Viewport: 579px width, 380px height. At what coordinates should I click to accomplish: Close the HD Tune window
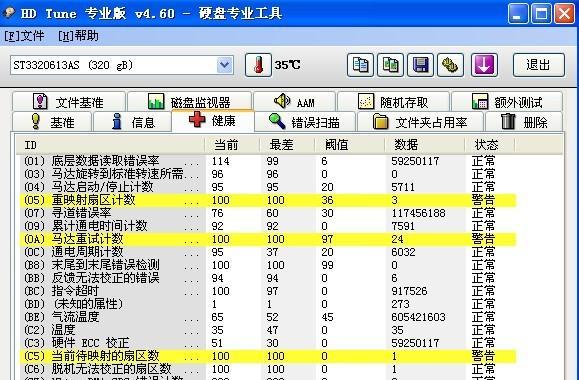[565, 14]
